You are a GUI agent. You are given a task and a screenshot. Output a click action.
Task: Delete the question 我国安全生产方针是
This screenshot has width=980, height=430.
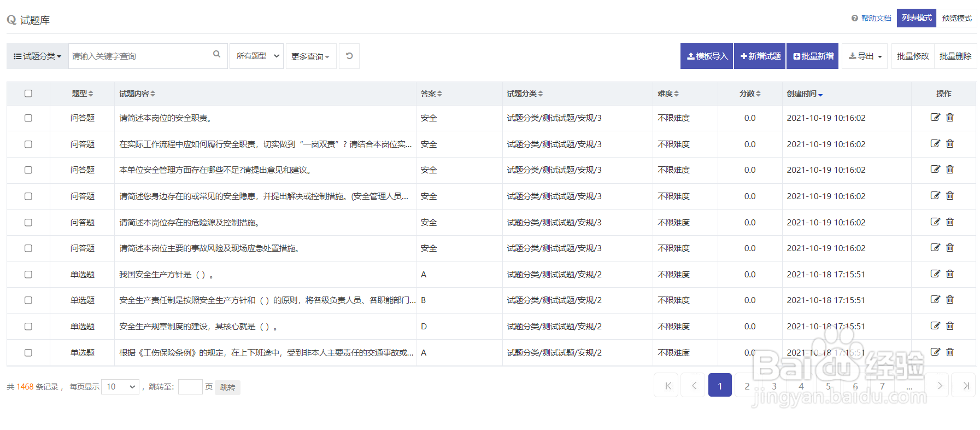(x=950, y=274)
